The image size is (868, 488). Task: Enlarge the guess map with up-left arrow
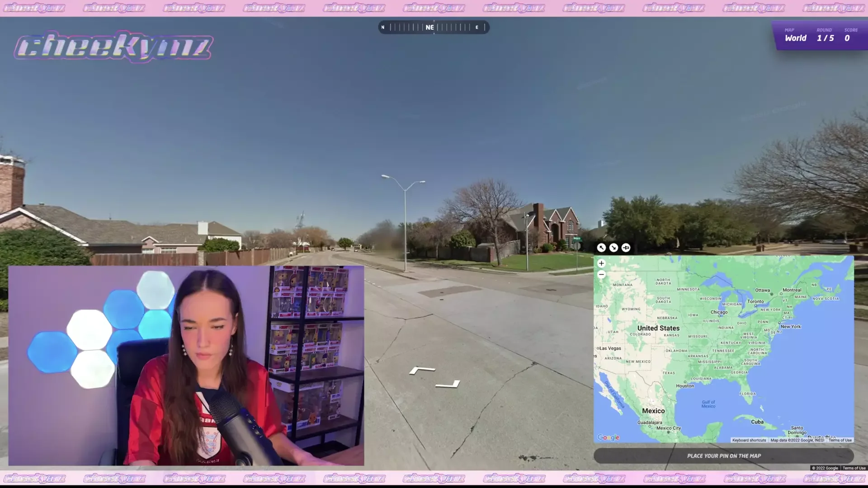(601, 248)
